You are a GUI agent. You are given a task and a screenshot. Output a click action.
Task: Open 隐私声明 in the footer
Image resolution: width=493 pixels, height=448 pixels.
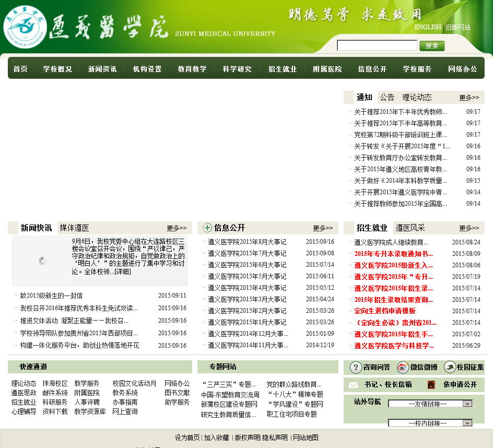[275, 438]
